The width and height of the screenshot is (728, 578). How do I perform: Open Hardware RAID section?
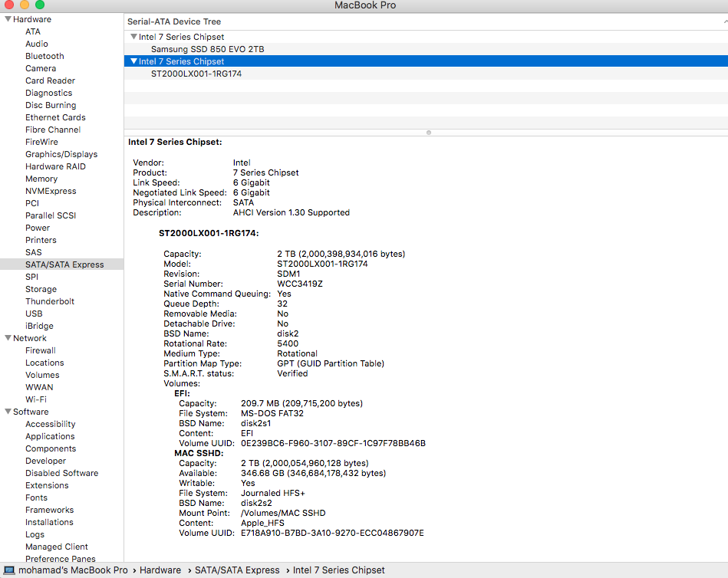[55, 166]
